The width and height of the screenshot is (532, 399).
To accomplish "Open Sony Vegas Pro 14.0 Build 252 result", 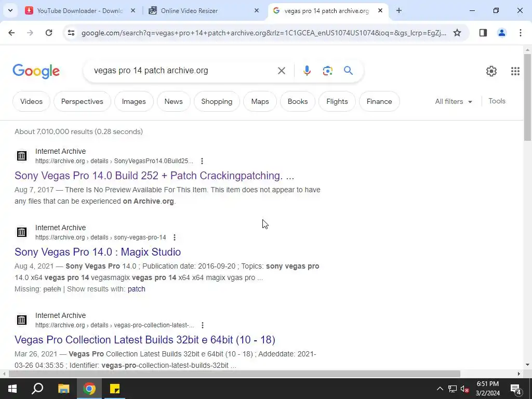I will coord(154,176).
